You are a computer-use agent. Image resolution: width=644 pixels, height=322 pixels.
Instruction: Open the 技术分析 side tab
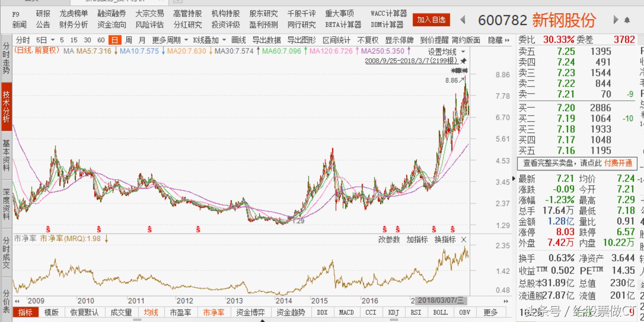[6, 107]
